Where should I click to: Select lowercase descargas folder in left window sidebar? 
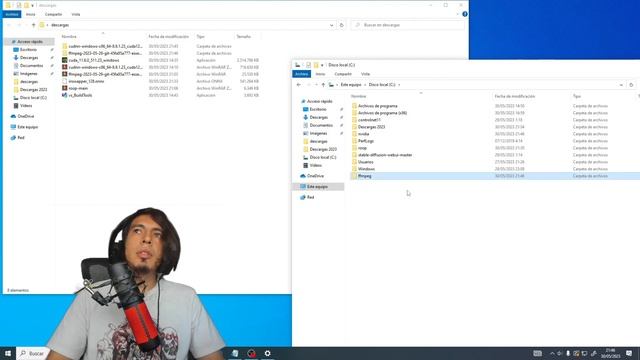[29, 82]
